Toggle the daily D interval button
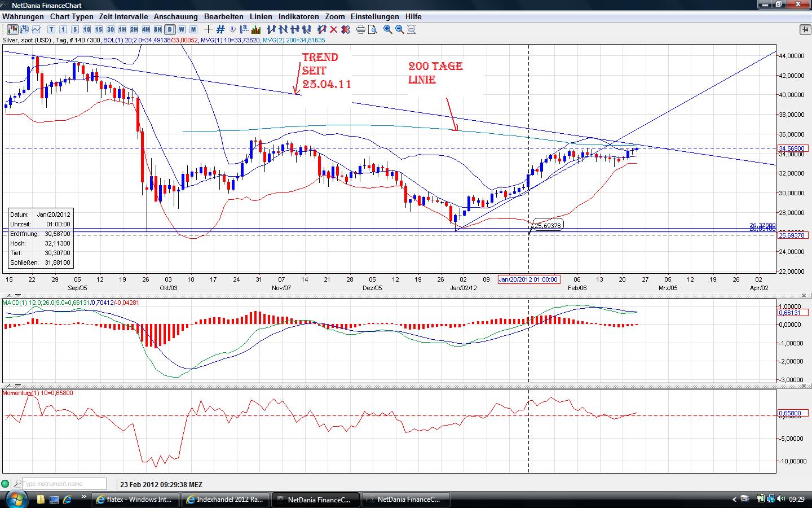Screen dimensions: 812x508 (170, 29)
